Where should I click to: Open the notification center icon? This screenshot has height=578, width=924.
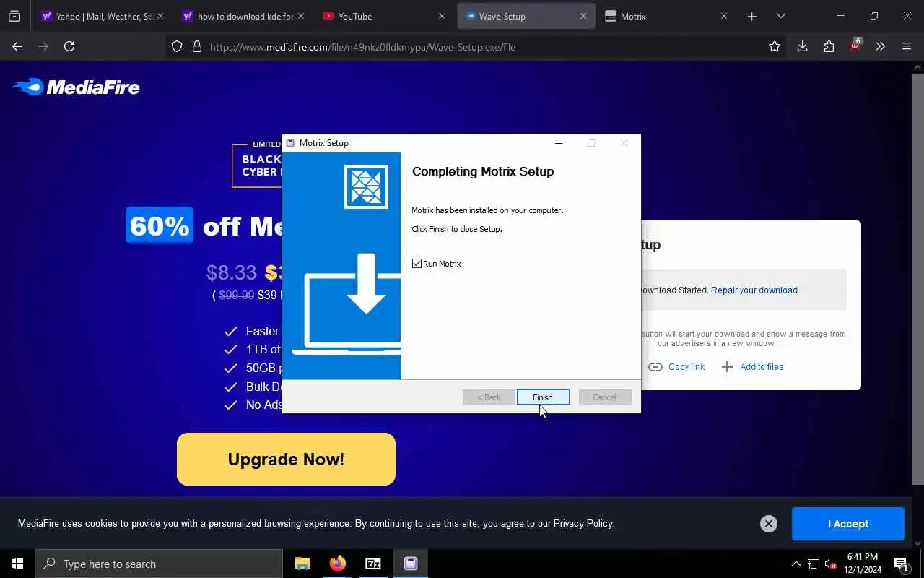pyautogui.click(x=901, y=564)
